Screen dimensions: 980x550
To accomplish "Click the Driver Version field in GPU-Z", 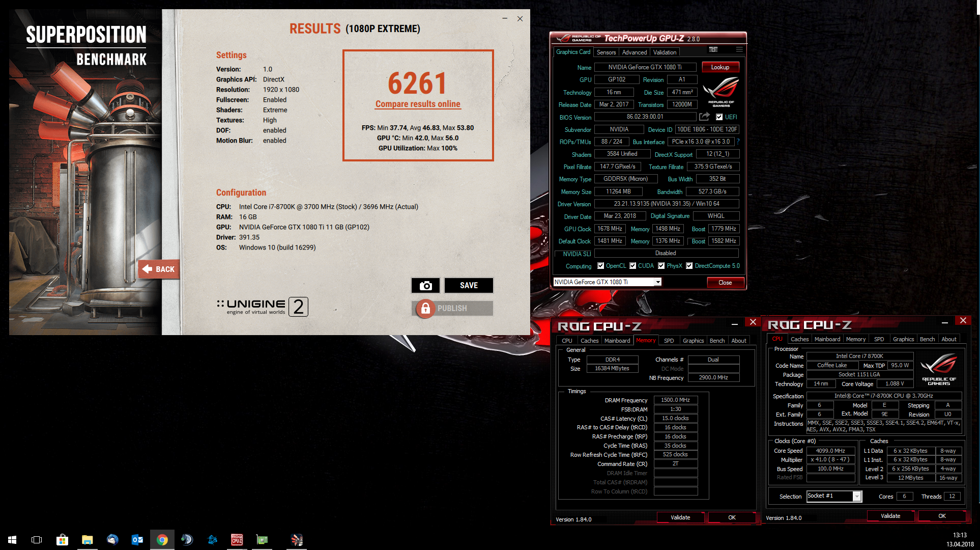I will point(667,204).
